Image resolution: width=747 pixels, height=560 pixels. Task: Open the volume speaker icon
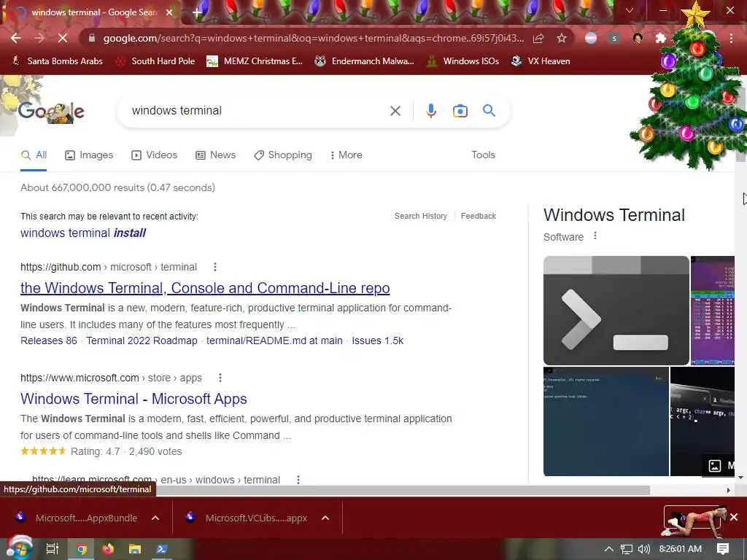[643, 549]
